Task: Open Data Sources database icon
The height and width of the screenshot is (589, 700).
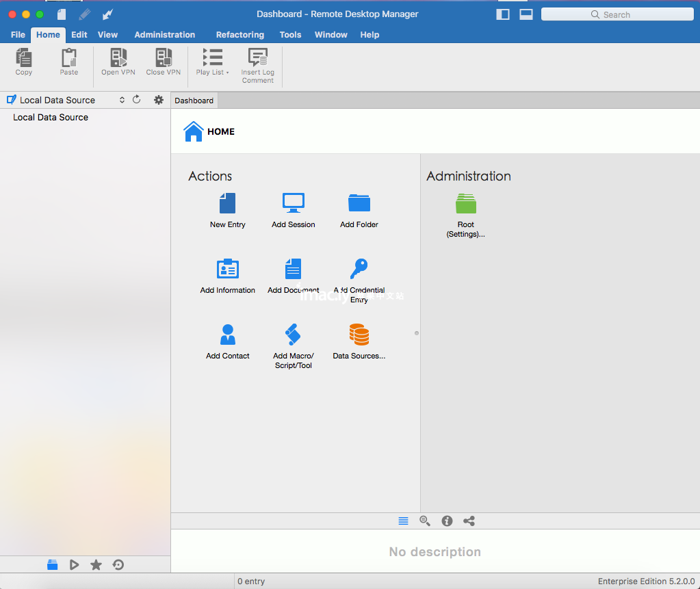Action: pos(359,335)
